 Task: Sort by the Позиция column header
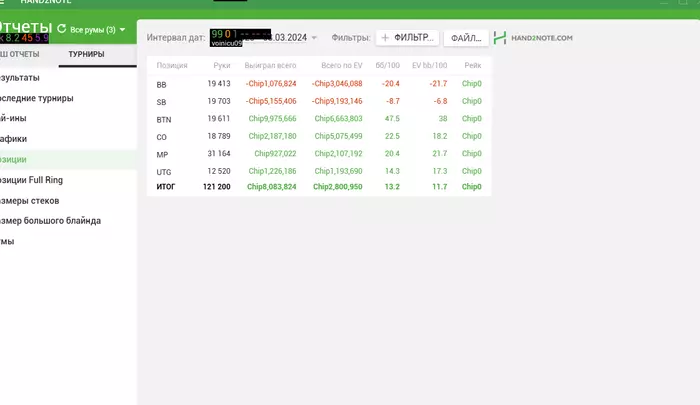172,66
